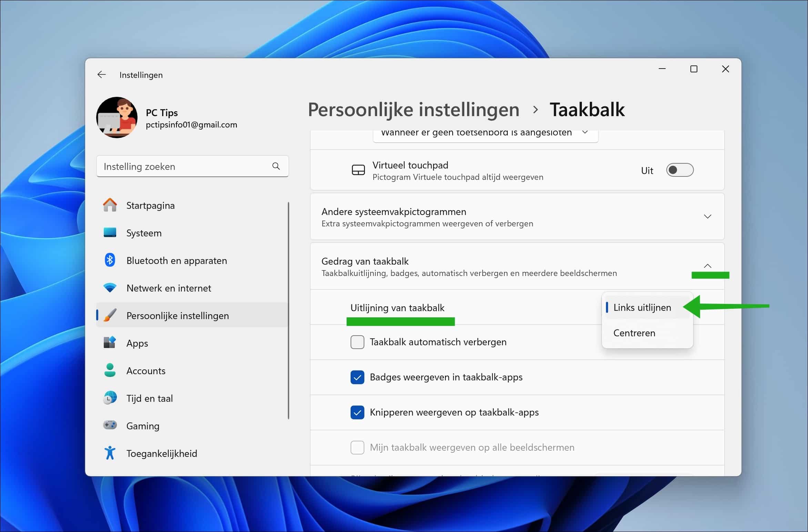Click the Instelling zoeken search field
808x532 pixels.
point(192,166)
